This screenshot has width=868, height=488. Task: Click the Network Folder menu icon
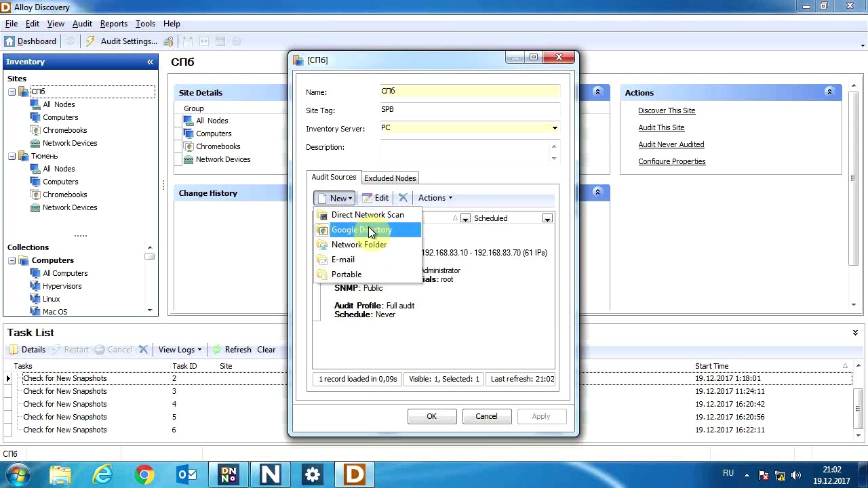[x=322, y=245]
